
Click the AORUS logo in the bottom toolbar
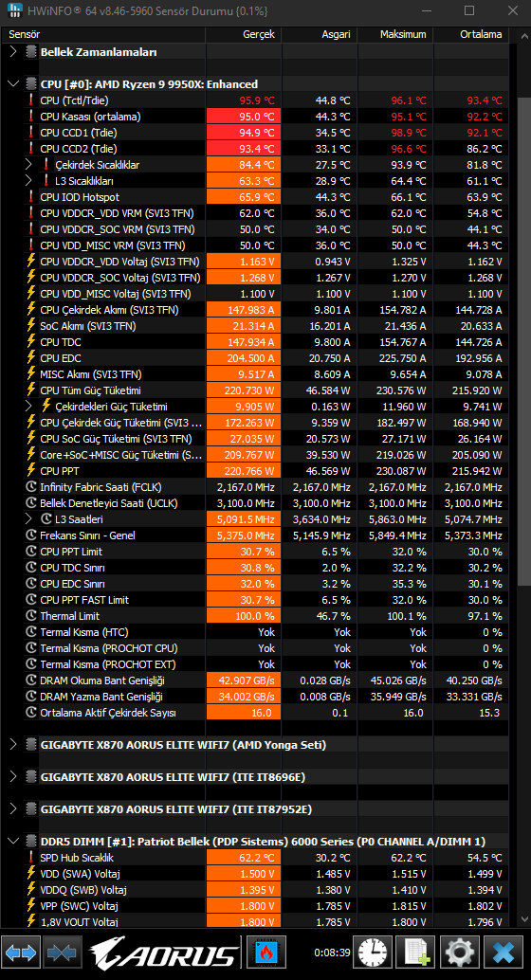[x=163, y=953]
